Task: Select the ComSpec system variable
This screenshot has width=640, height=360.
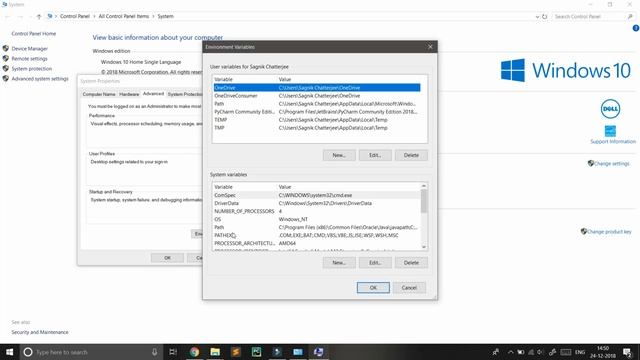Action: pos(317,195)
